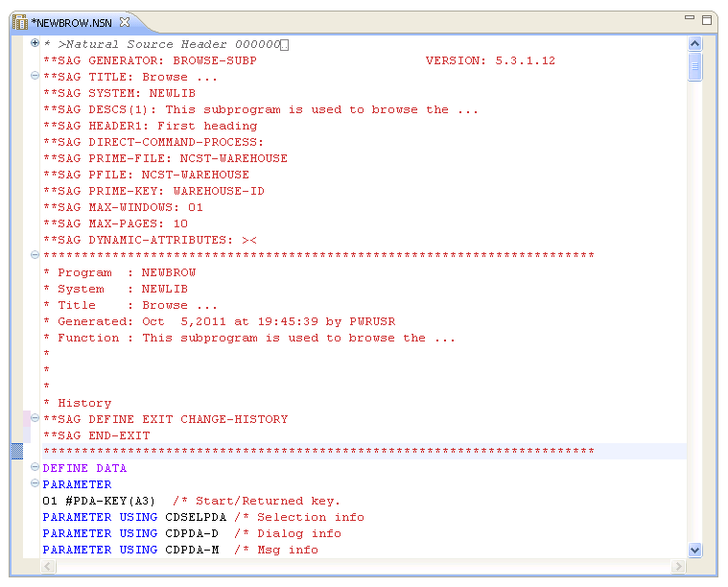This screenshot has width=728, height=587.
Task: Click the '**SAG END-EXIT' line
Action: (97, 435)
